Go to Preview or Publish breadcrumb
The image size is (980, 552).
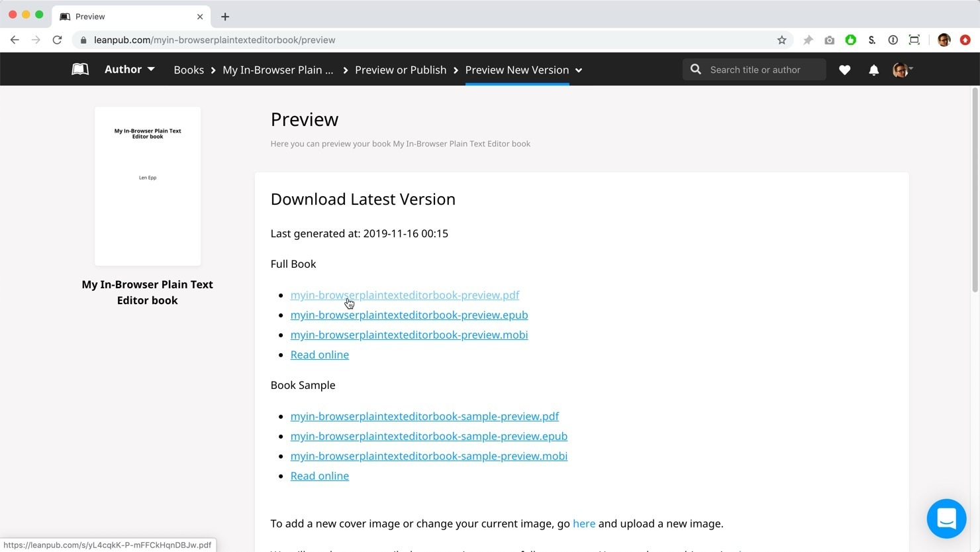tap(401, 70)
